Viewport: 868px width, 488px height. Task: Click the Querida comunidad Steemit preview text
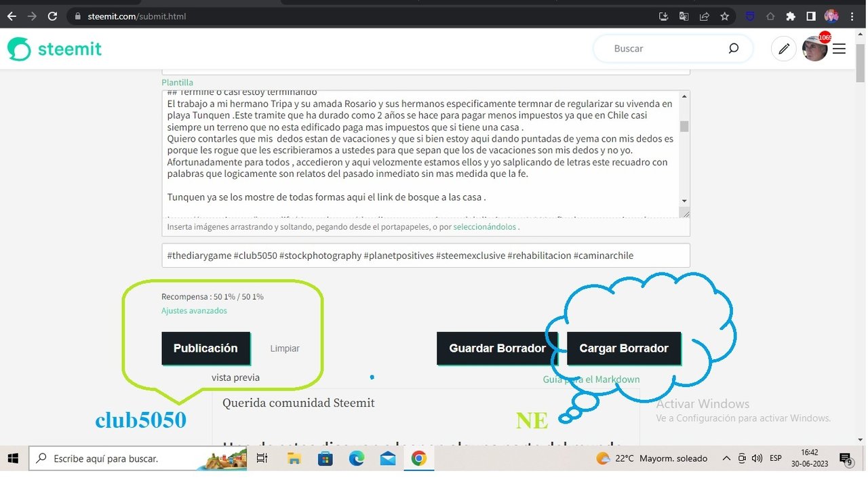coord(298,403)
